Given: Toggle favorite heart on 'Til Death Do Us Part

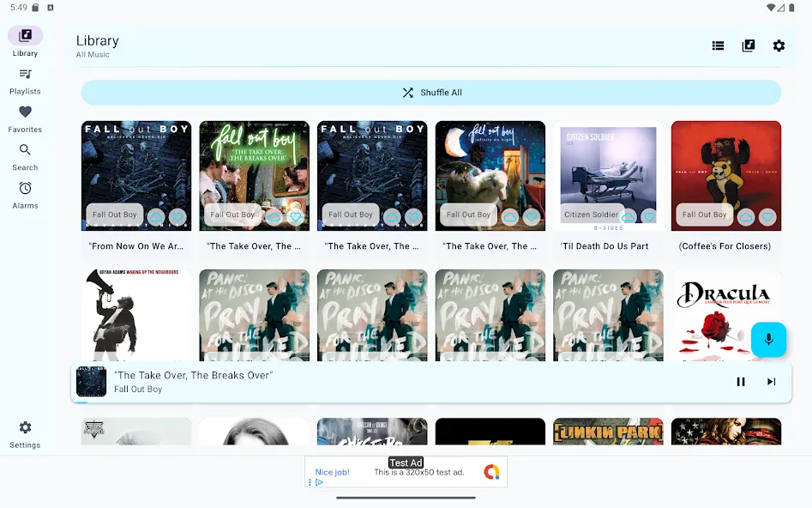Looking at the screenshot, I should pyautogui.click(x=649, y=217).
